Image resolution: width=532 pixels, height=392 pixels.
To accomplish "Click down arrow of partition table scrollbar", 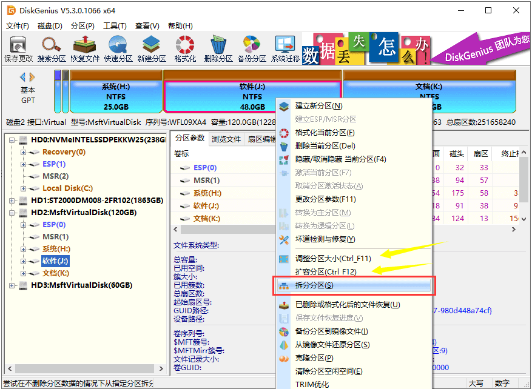I will coord(524,219).
